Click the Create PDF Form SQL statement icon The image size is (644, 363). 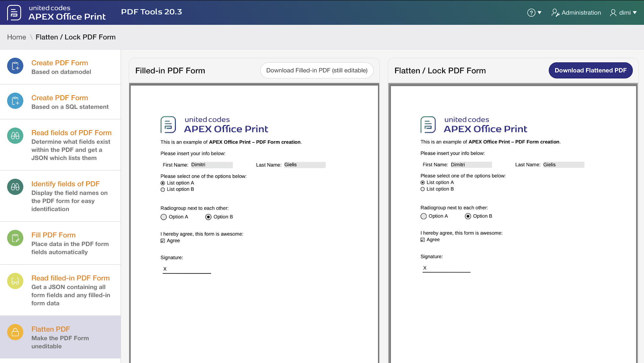click(x=15, y=101)
